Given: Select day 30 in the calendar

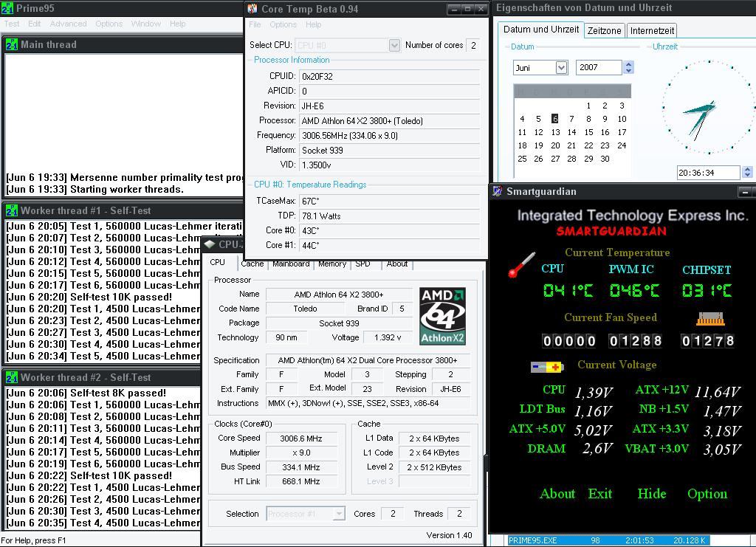Looking at the screenshot, I should pos(605,159).
